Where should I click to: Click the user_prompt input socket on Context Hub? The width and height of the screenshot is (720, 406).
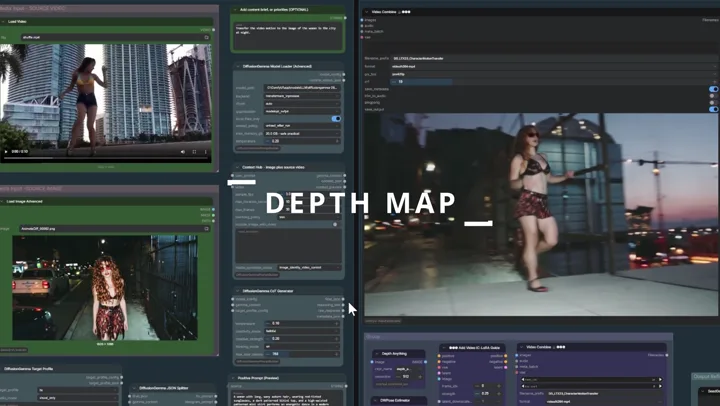(x=232, y=175)
